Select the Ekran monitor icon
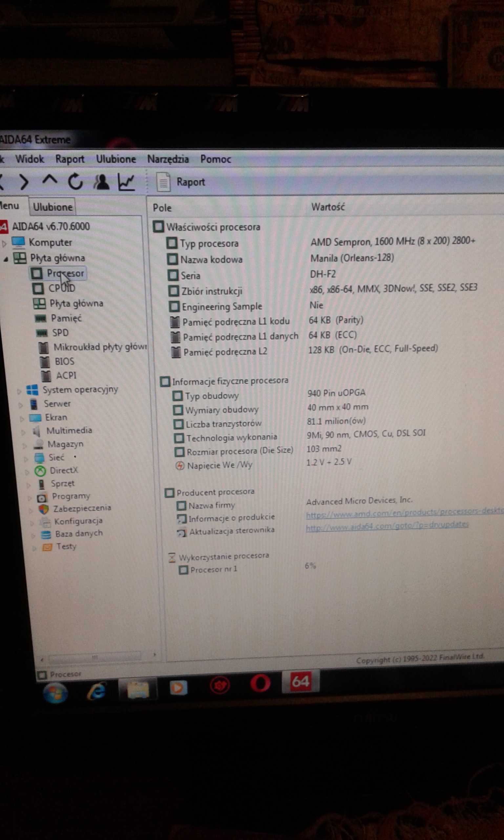The image size is (504, 840). [35, 418]
